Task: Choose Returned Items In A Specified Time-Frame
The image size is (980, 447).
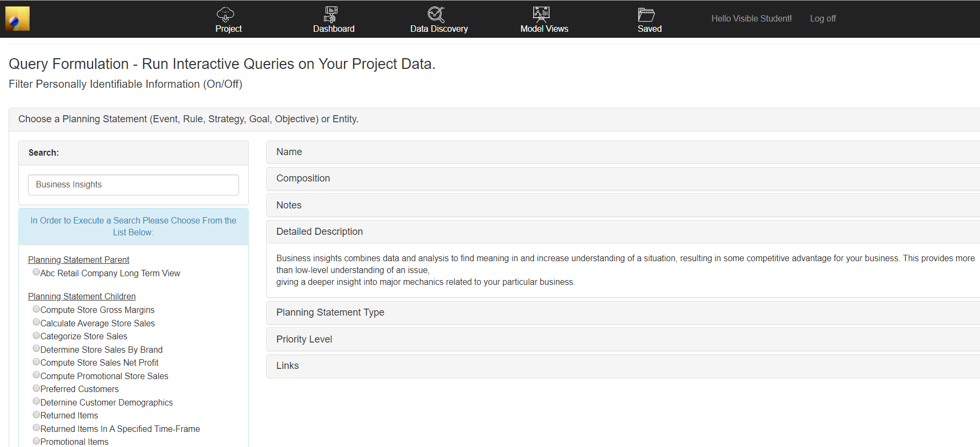Action: pos(36,428)
